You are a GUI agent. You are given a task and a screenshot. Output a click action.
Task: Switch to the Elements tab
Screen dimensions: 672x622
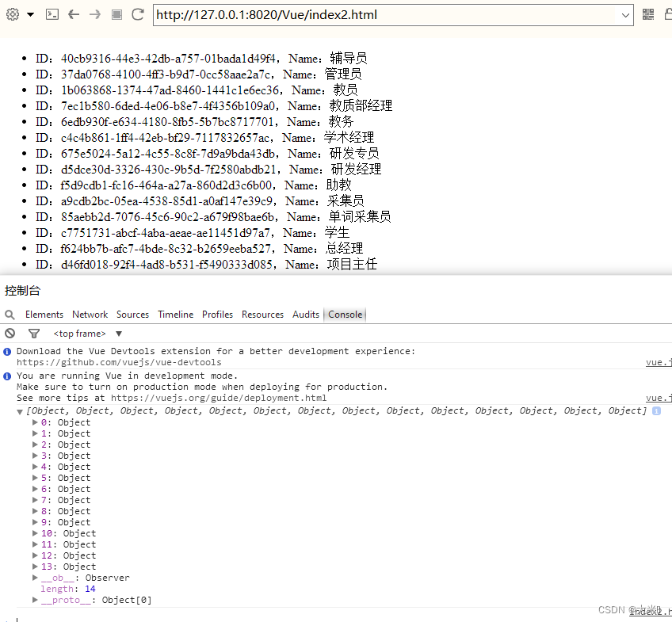[44, 315]
